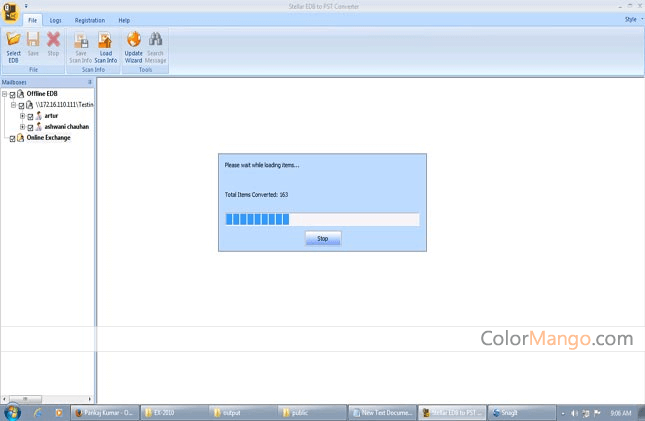Click the Save Scan Info icon

click(x=81, y=40)
